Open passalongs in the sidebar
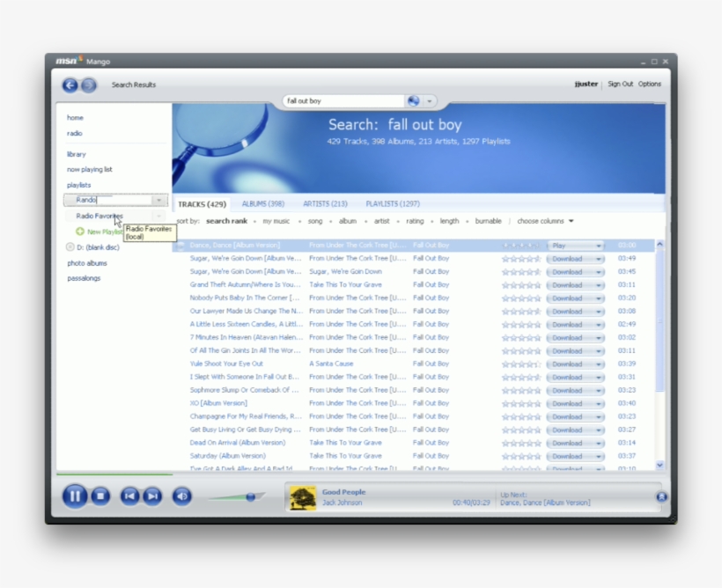This screenshot has height=588, width=722. coord(84,278)
